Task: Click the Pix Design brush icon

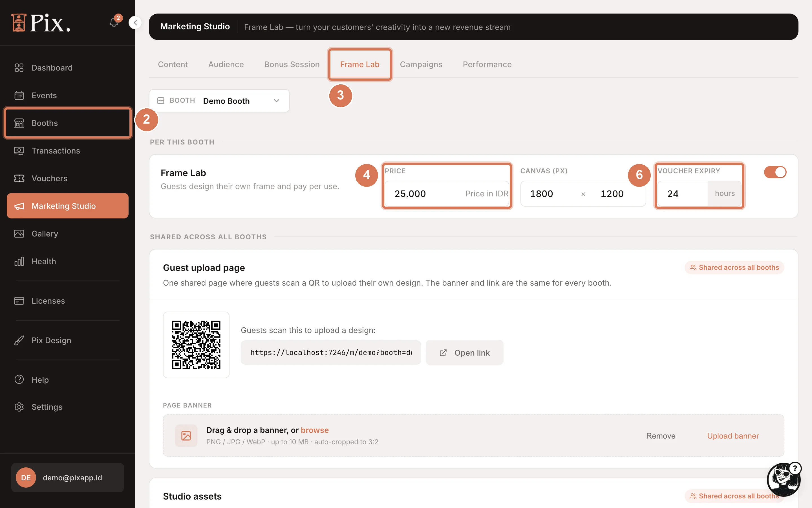Action: coord(19,340)
